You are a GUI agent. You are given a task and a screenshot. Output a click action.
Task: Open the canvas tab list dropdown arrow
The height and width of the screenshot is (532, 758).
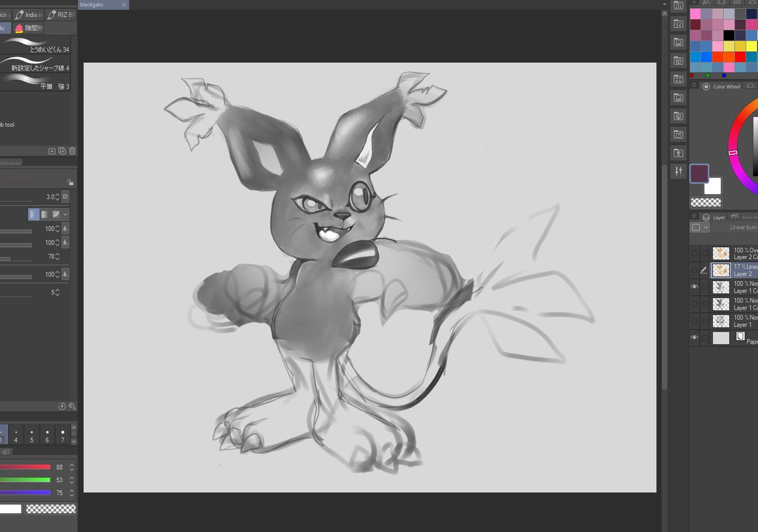pos(664,4)
